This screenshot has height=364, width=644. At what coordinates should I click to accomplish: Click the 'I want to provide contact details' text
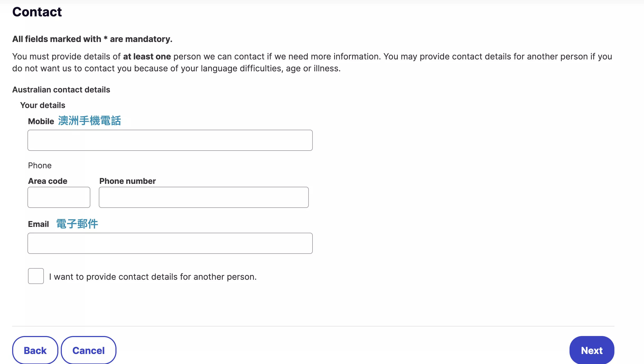153,277
